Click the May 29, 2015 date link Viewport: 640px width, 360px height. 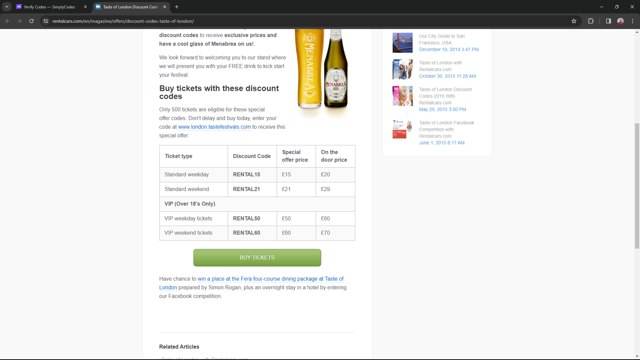442,109
